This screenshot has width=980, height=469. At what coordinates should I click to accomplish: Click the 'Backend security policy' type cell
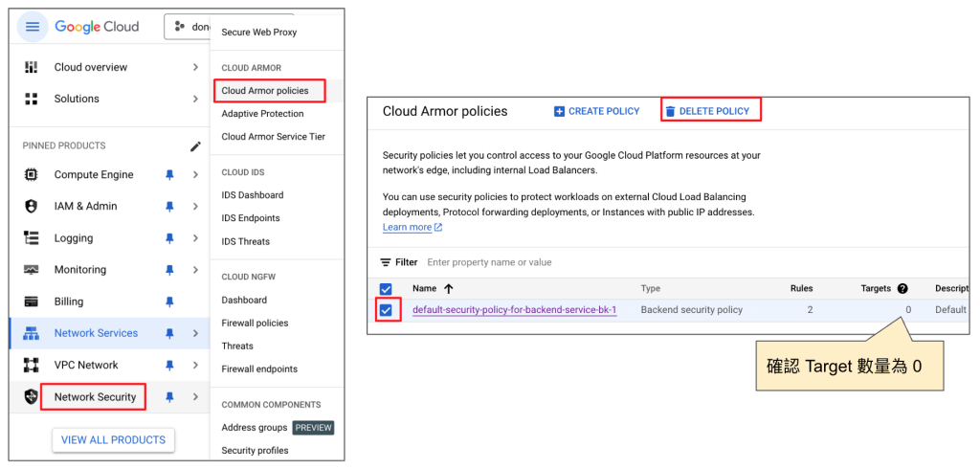691,310
